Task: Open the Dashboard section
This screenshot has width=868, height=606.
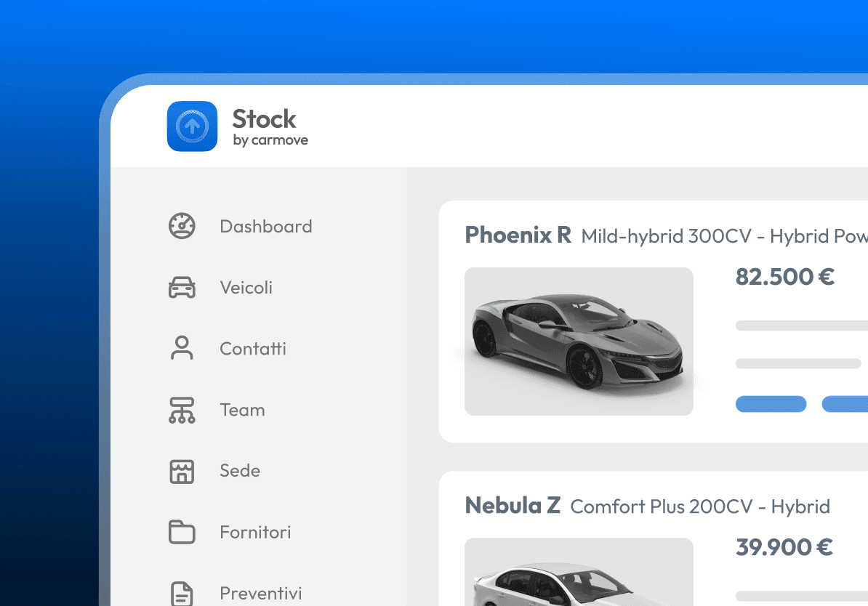Action: click(265, 226)
